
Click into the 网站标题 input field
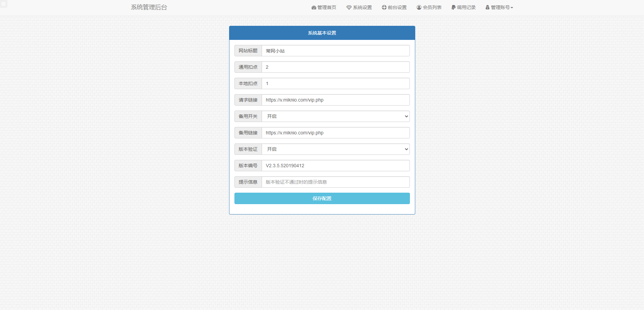point(335,51)
